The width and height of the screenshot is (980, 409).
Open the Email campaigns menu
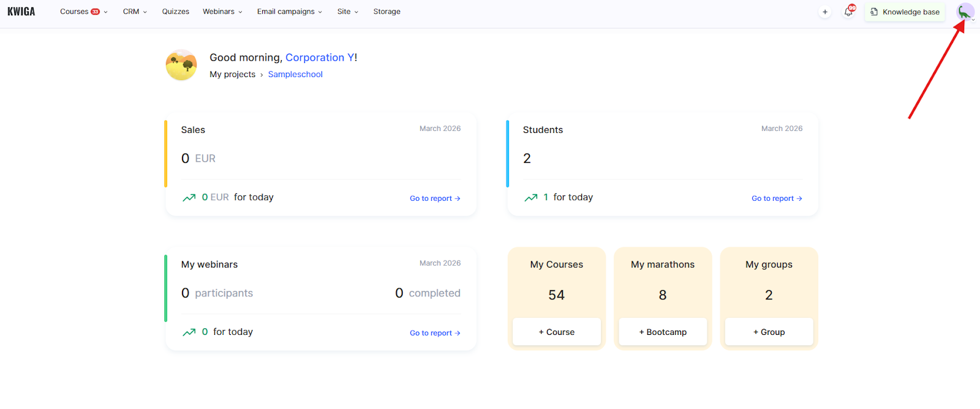tap(289, 12)
